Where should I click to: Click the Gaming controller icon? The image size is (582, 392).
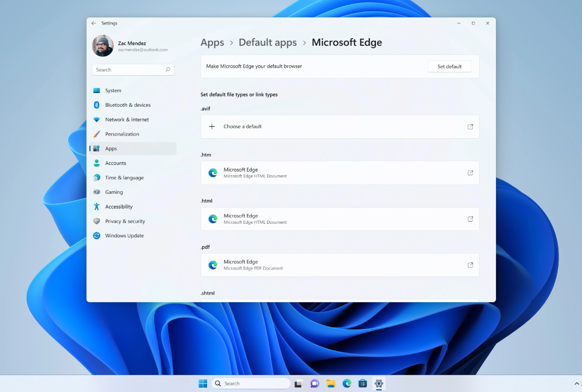[x=96, y=192]
